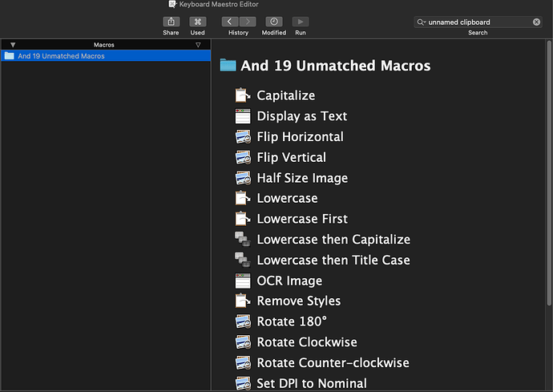Select 'Lowercase then Title Case' macro name
553x392 pixels.
(333, 260)
